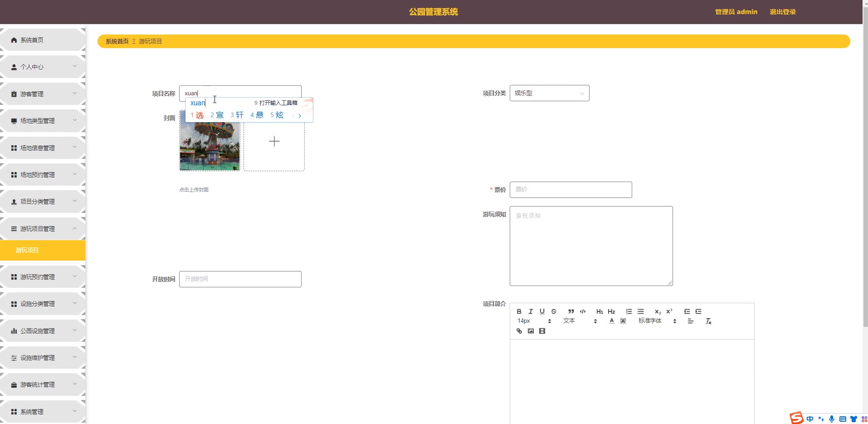The image size is (868, 424).
Task: Choose IME candidate 1 选
Action: (197, 115)
